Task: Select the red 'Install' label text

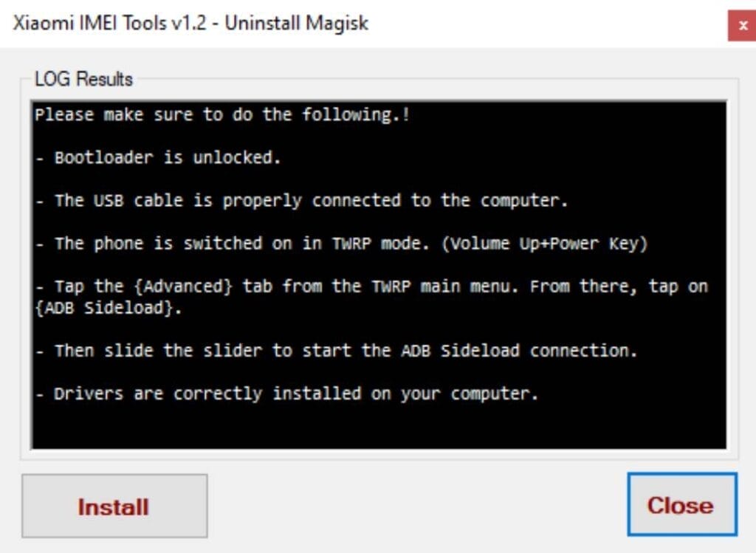Action: (114, 507)
